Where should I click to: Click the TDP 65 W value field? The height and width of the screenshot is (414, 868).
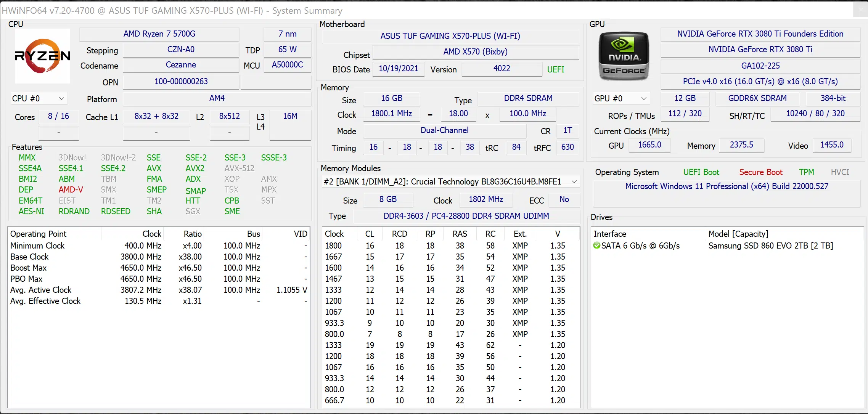[x=287, y=49]
